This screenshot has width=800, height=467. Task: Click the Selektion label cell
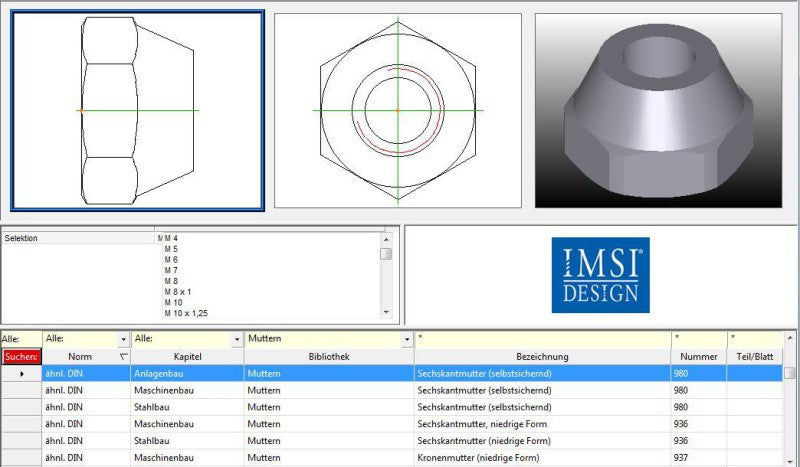78,238
